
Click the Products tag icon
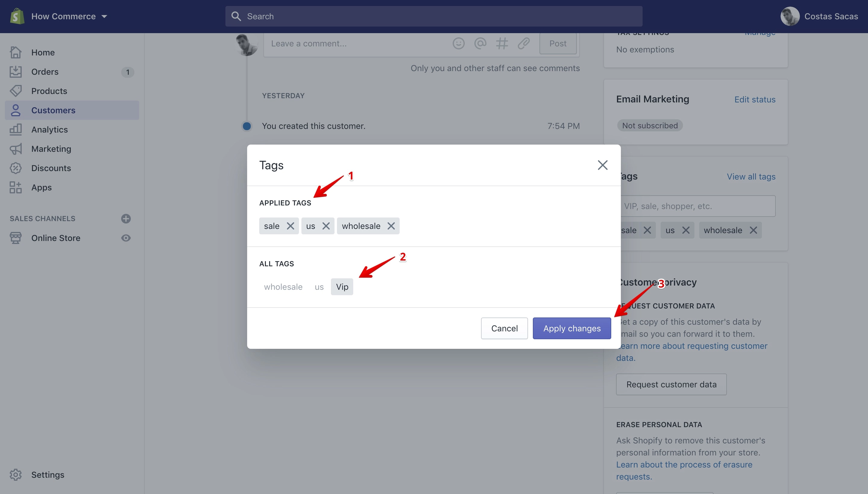coord(16,91)
